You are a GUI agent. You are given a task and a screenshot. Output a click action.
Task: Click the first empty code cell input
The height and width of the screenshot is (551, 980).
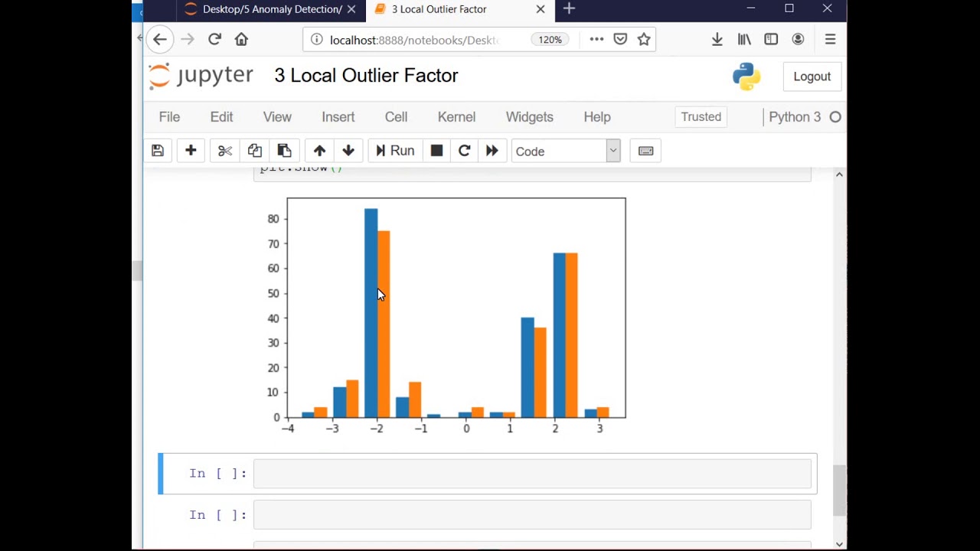(x=532, y=474)
